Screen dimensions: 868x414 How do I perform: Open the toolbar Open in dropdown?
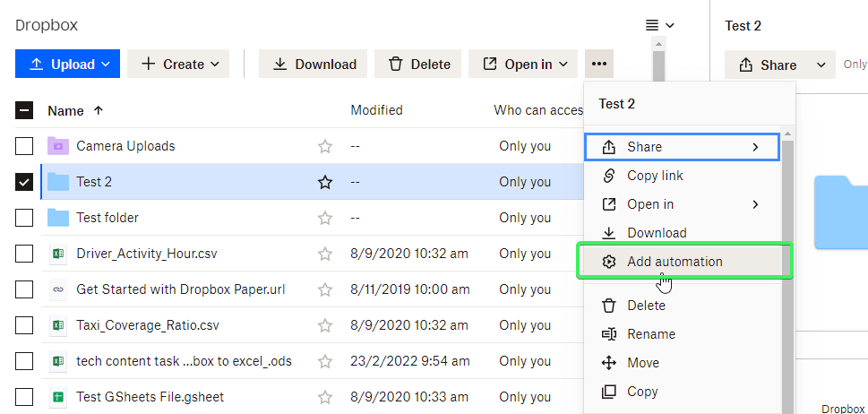pos(523,64)
